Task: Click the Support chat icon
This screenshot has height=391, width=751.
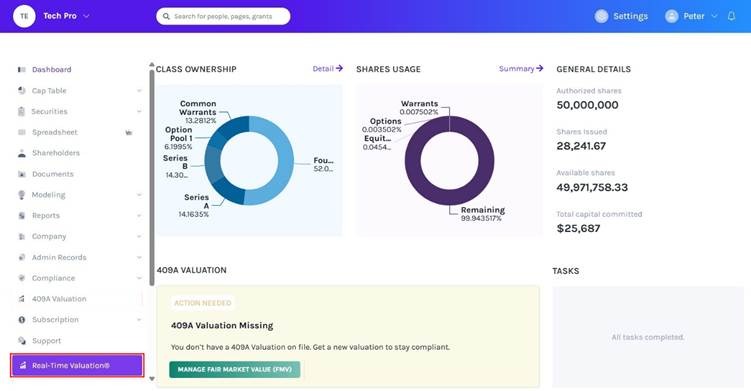Action: point(22,341)
